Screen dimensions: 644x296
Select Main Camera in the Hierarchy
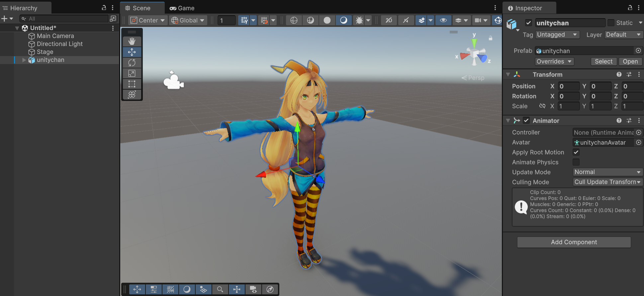[x=55, y=36]
